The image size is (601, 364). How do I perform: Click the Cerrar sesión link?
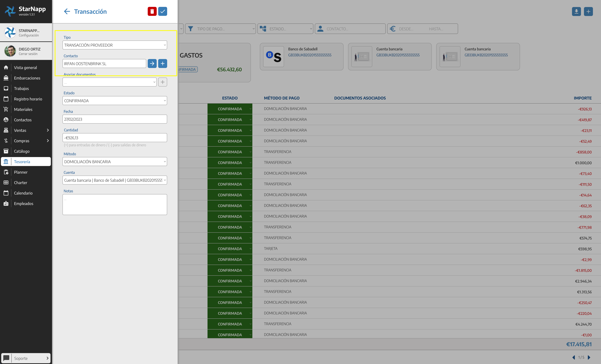(x=28, y=54)
